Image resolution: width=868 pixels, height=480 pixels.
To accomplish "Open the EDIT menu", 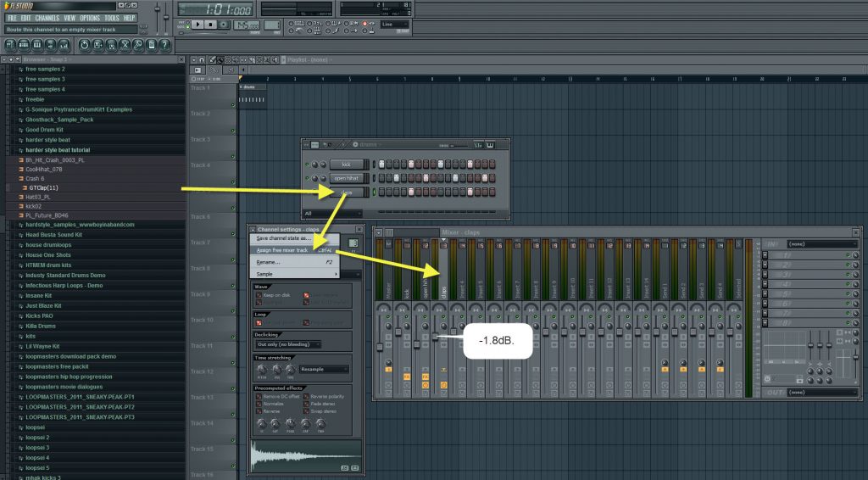I will [26, 19].
